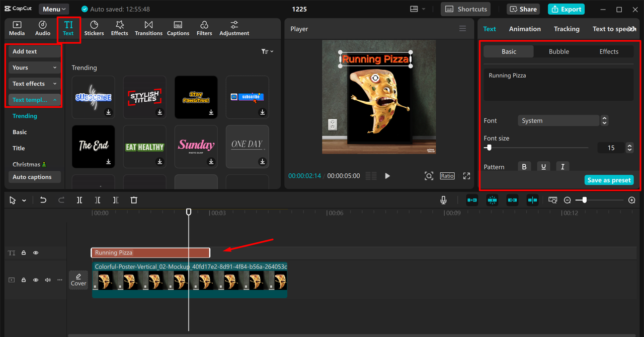Screen dimensions: 644x337
Task: Open the more options on video track
Action: click(x=59, y=280)
